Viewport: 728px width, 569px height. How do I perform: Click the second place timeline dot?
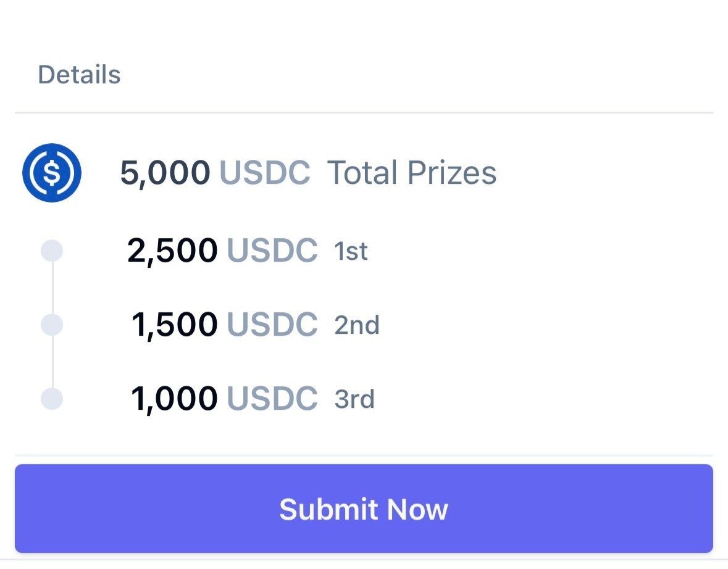[x=52, y=325]
